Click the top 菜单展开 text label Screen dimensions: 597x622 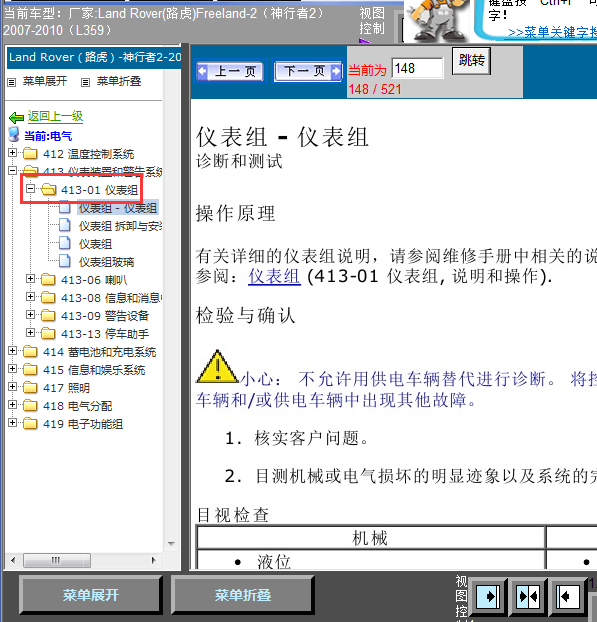(45, 81)
